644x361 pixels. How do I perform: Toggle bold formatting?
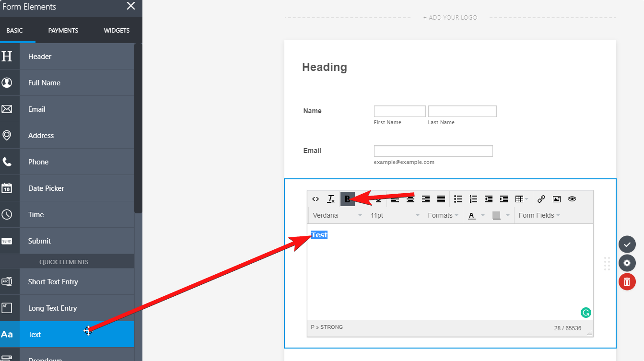pyautogui.click(x=347, y=199)
